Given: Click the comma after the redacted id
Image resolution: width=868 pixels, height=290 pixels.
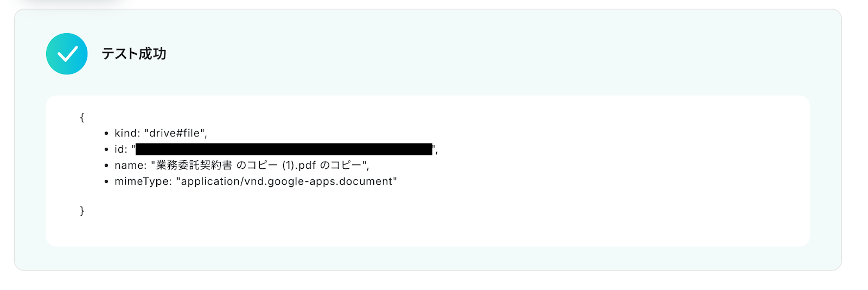Looking at the screenshot, I should click(x=437, y=152).
